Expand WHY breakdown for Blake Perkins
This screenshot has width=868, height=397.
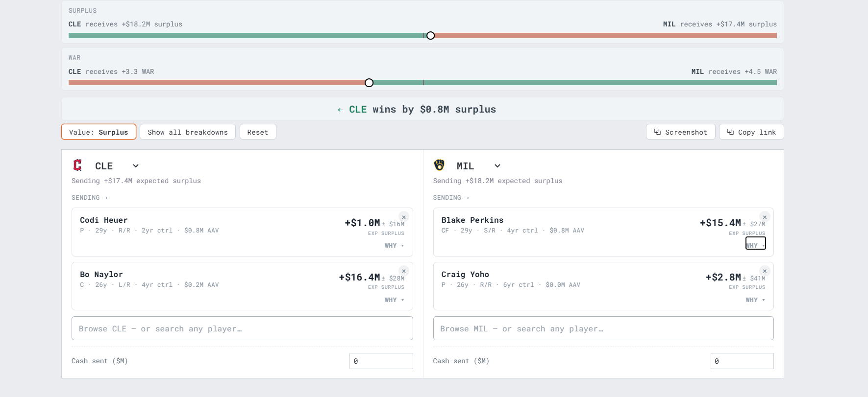pos(755,244)
